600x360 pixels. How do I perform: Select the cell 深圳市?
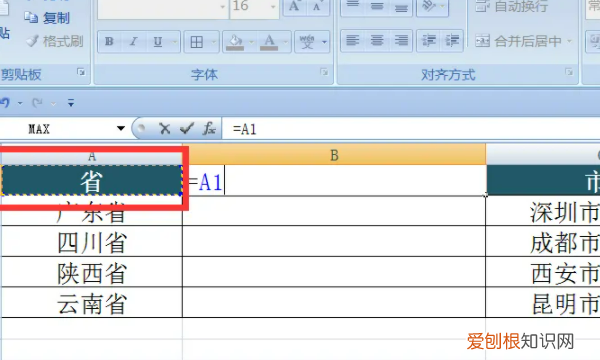pos(543,212)
